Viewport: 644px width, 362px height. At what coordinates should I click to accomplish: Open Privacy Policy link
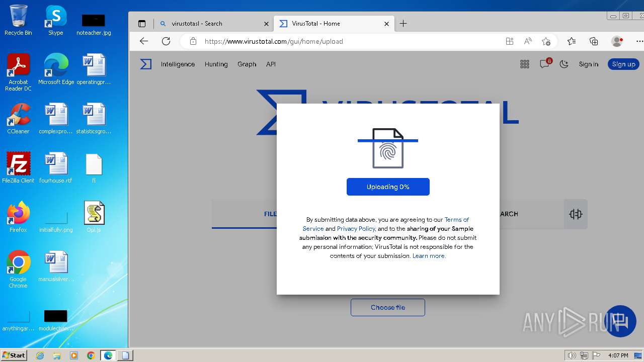coord(356,228)
